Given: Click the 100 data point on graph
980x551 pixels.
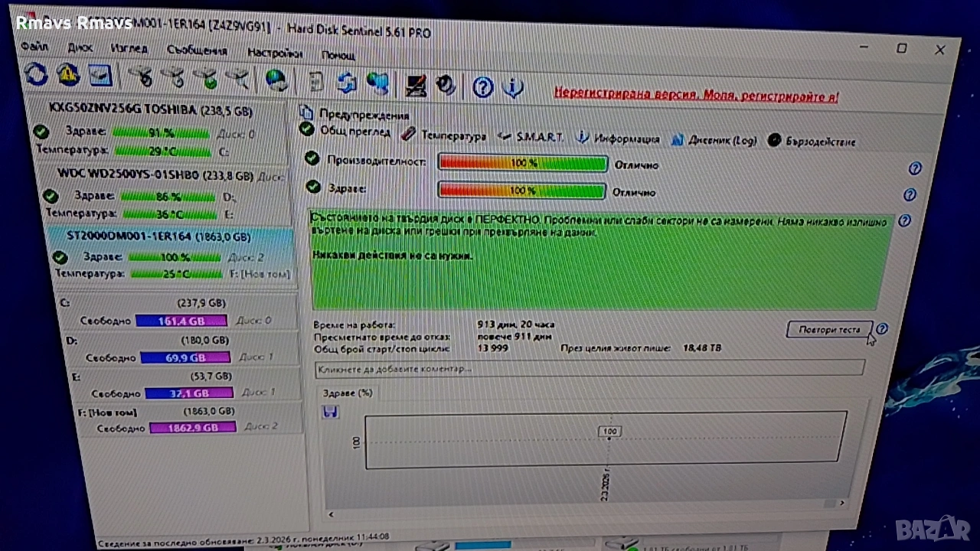Looking at the screenshot, I should pos(609,432).
